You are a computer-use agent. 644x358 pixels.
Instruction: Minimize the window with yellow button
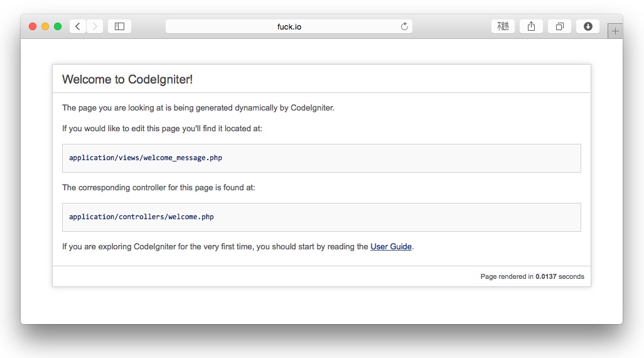45,26
